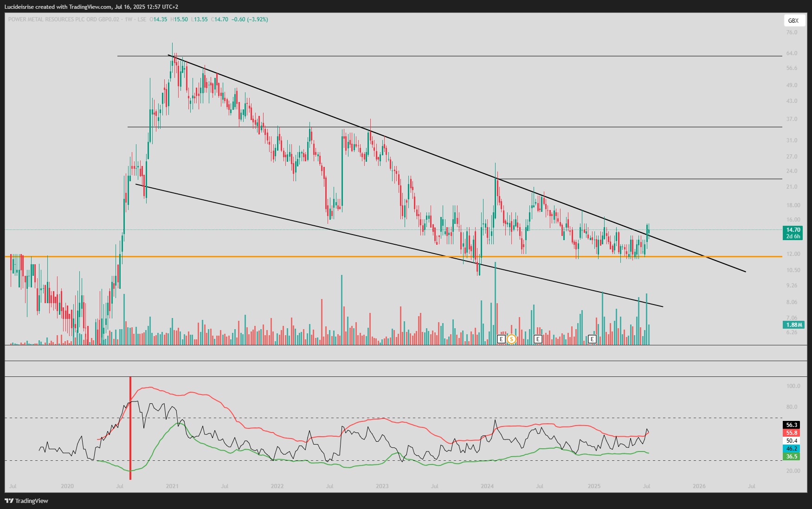This screenshot has height=509, width=812.
Task: Click the 2023 label on time axis
Action: tap(382, 486)
